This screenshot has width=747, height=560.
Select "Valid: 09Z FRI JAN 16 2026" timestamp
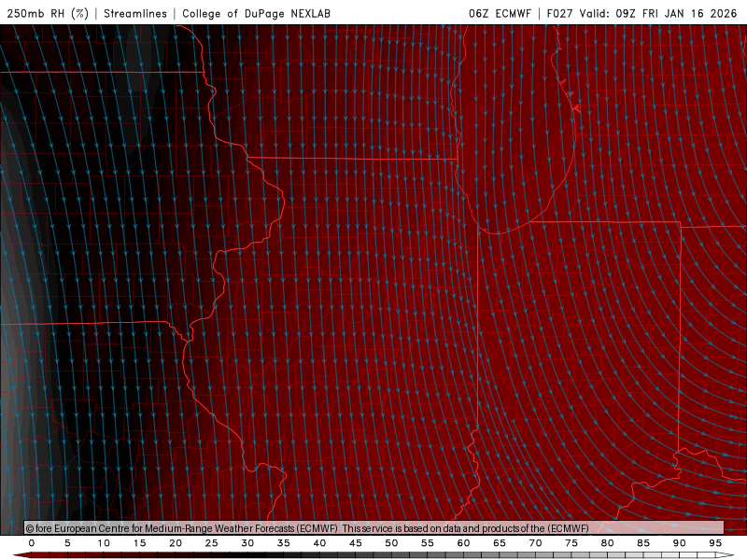click(x=658, y=13)
